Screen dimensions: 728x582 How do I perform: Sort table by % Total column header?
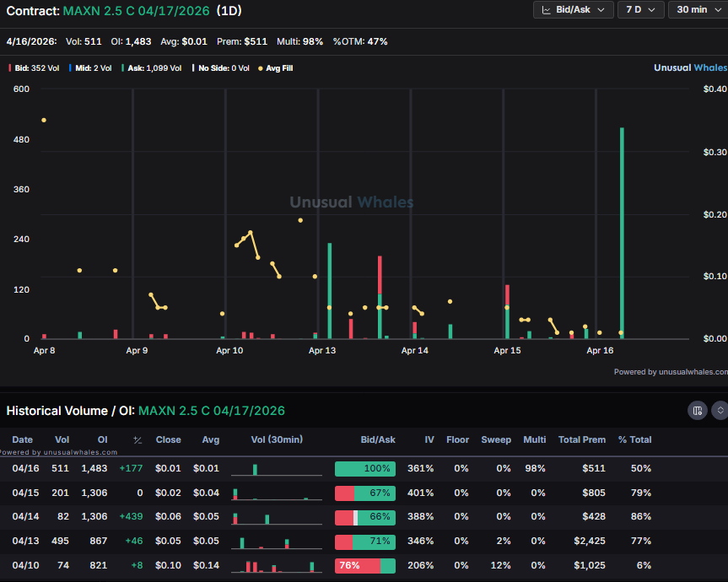pyautogui.click(x=634, y=439)
